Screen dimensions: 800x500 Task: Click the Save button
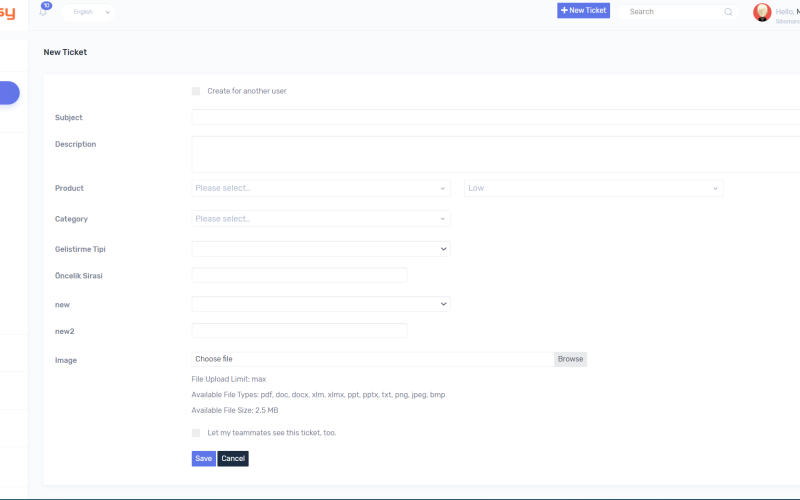204,459
